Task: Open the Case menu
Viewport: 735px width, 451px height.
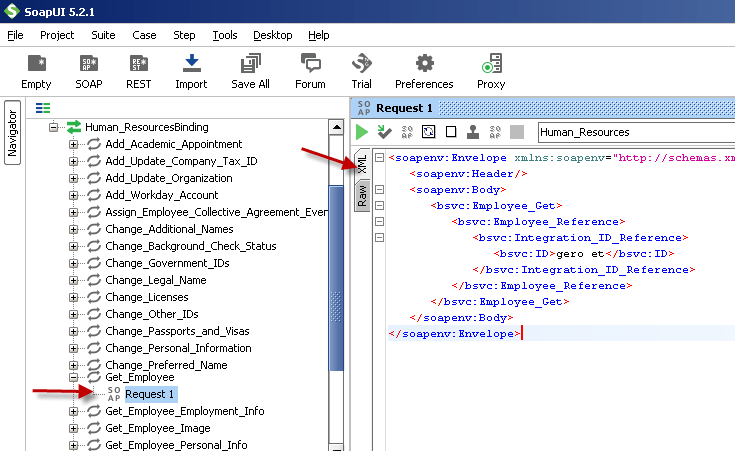Action: click(x=144, y=35)
